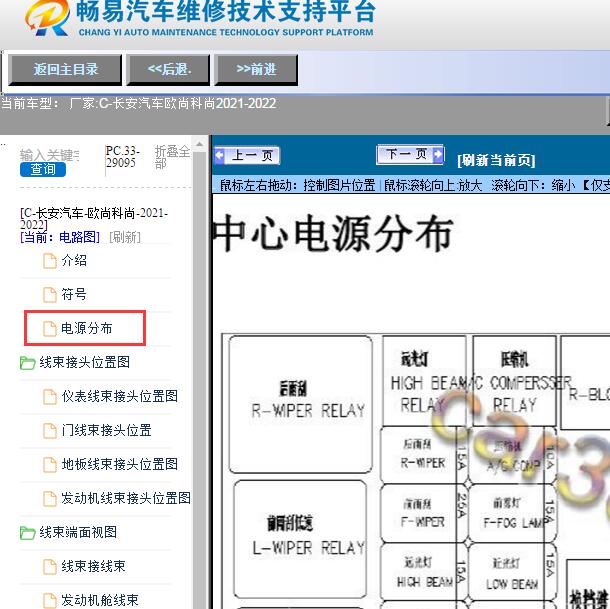The image size is (610, 609).
Task: Open 仪表线束接头位置图 item
Action: [119, 396]
